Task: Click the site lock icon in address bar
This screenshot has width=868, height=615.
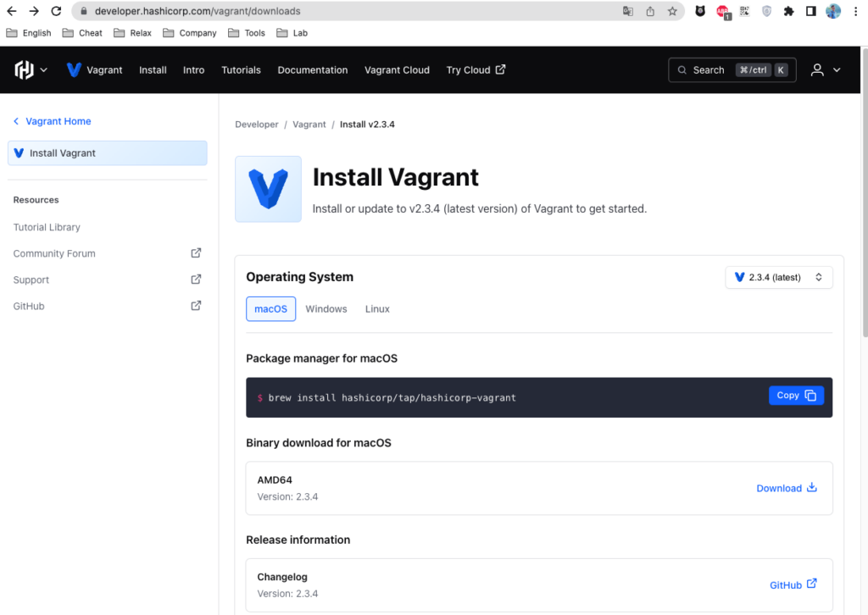Action: (84, 11)
